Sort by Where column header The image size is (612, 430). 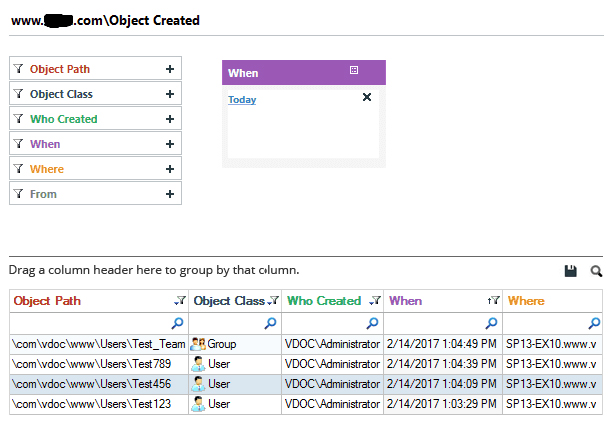(x=526, y=301)
